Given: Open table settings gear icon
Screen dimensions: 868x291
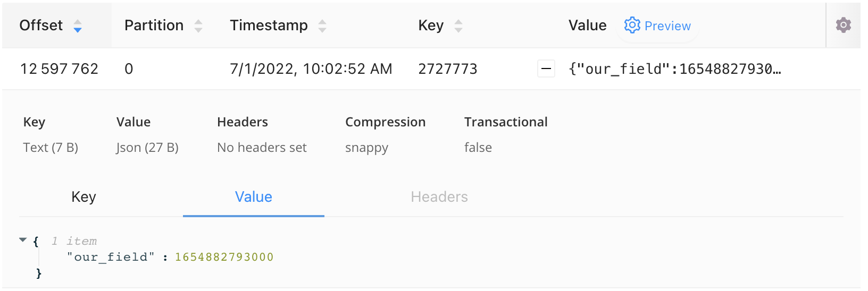Looking at the screenshot, I should [843, 25].
